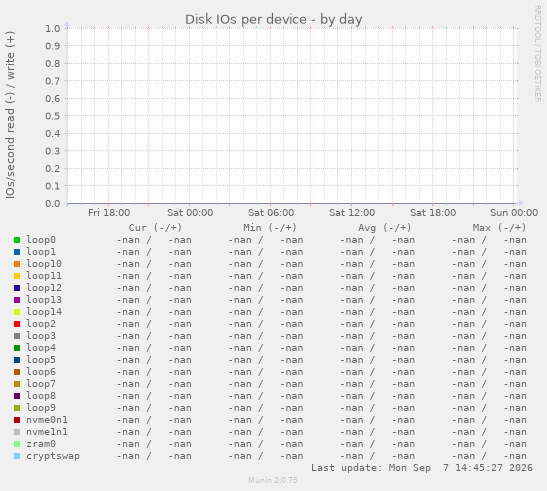Select the loop11 device label
The image size is (547, 491).
click(x=44, y=276)
